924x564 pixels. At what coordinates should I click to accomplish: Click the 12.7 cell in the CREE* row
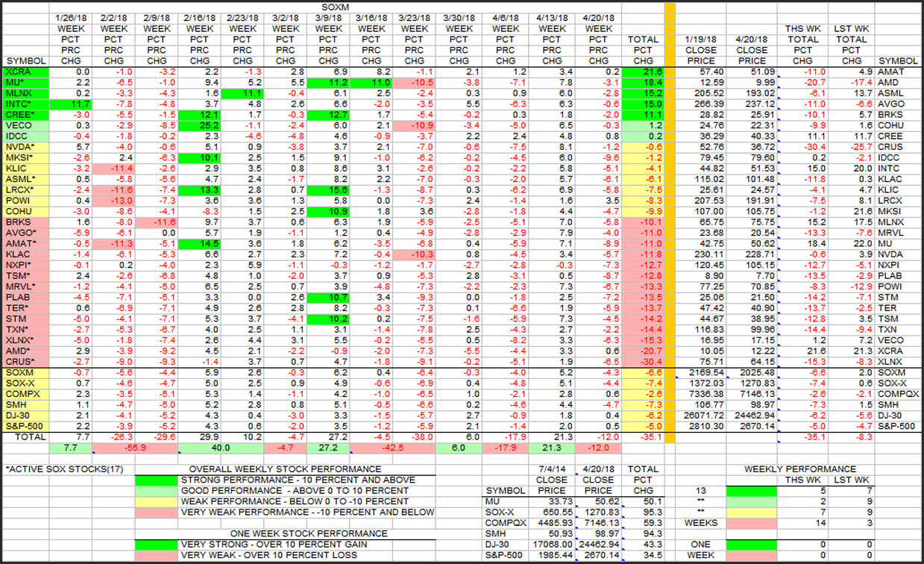click(328, 115)
